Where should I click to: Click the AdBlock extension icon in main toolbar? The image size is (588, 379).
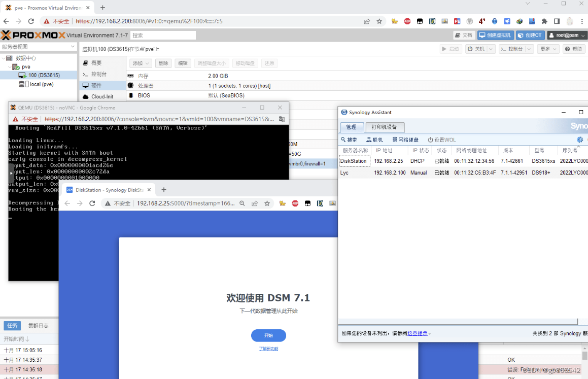tap(407, 21)
